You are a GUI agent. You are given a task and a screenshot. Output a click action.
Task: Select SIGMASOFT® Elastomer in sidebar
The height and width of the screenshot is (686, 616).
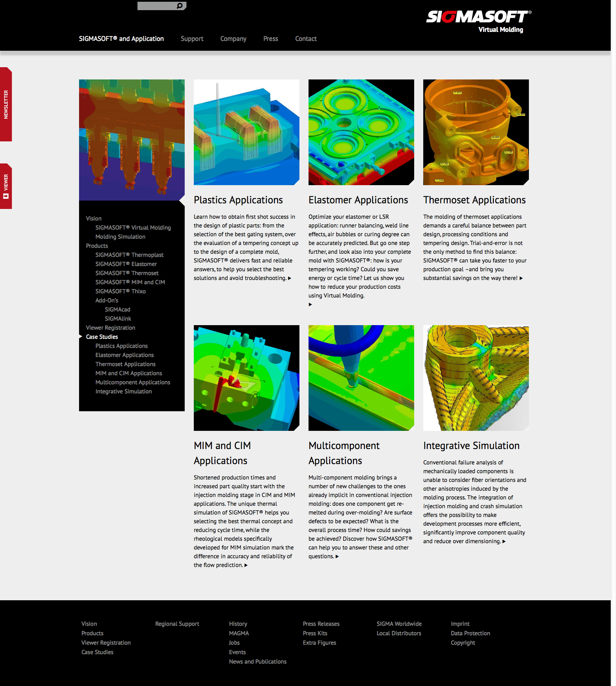(x=126, y=264)
